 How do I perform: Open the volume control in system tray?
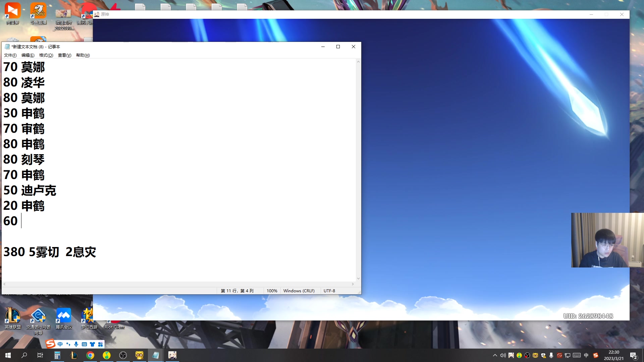click(x=503, y=355)
